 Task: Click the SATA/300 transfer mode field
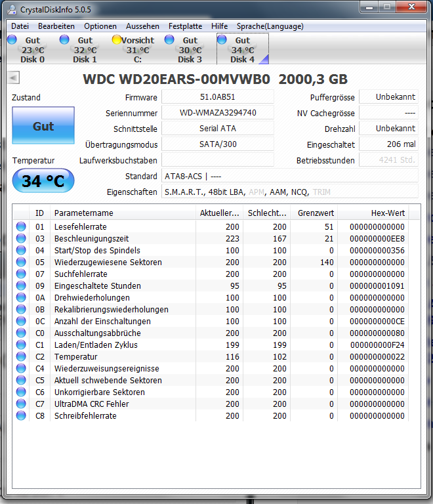[217, 144]
